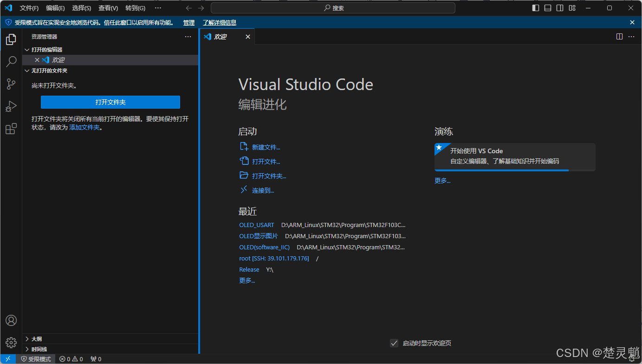Click 管理 in the banner
The width and height of the screenshot is (642, 364).
coord(189,22)
